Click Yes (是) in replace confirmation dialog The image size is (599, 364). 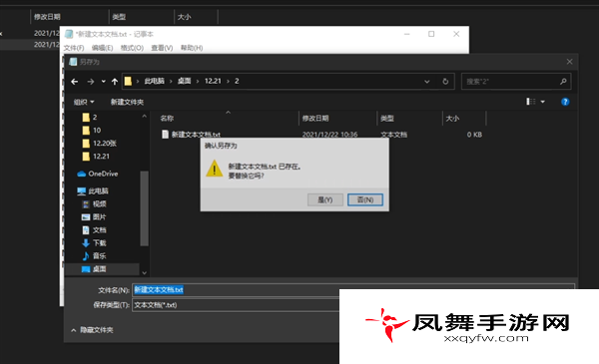coord(325,199)
